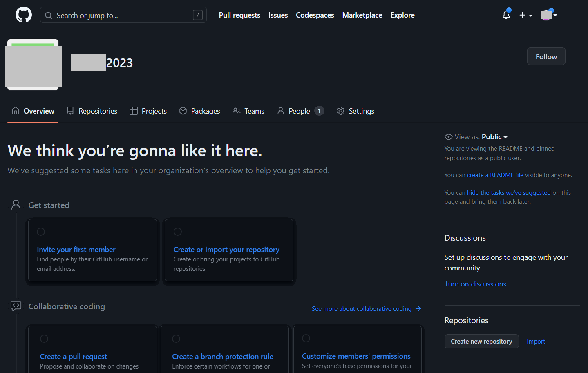Click arrow icon after collaborative coding link
Image resolution: width=588 pixels, height=373 pixels.
coord(418,309)
